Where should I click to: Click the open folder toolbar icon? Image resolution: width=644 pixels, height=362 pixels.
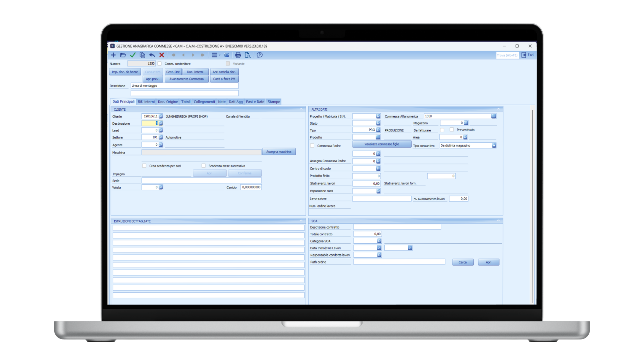(123, 55)
